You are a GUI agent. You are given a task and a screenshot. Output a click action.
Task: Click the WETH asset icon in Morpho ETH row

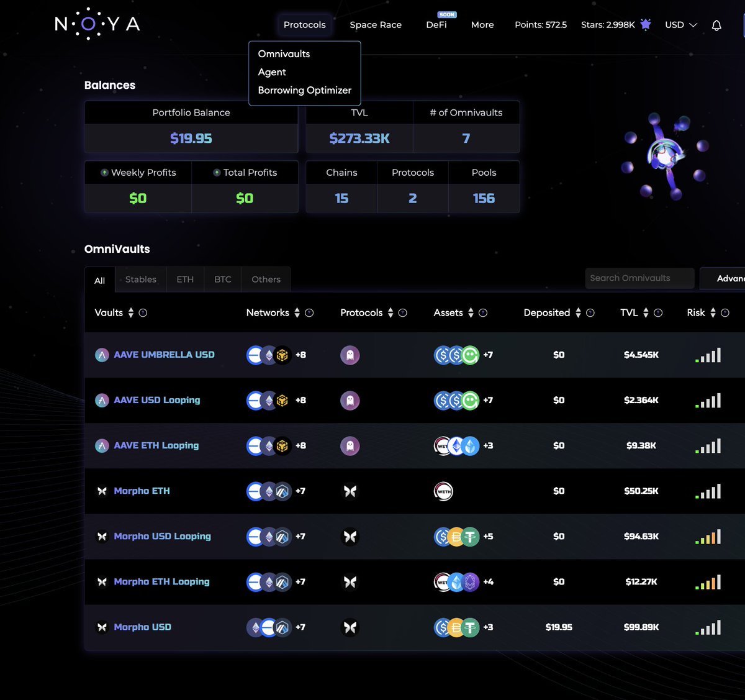coord(443,491)
